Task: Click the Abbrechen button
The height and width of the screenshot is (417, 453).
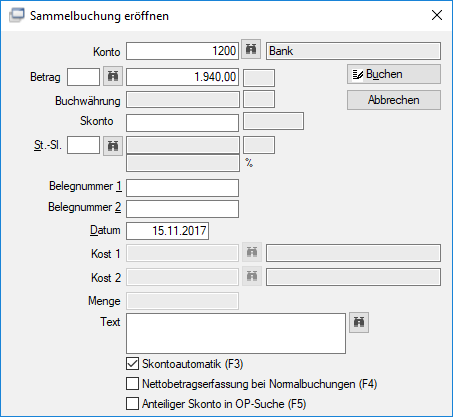Action: click(x=394, y=100)
